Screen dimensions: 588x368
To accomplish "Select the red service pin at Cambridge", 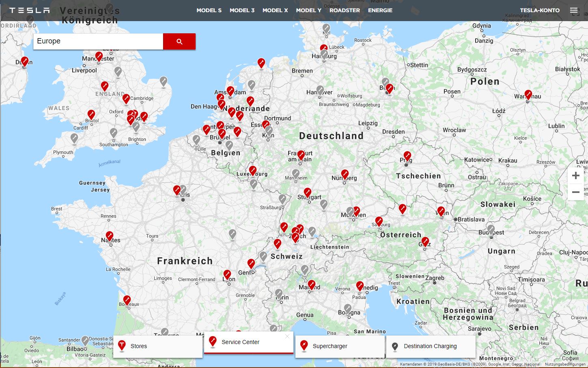I will point(126,99).
